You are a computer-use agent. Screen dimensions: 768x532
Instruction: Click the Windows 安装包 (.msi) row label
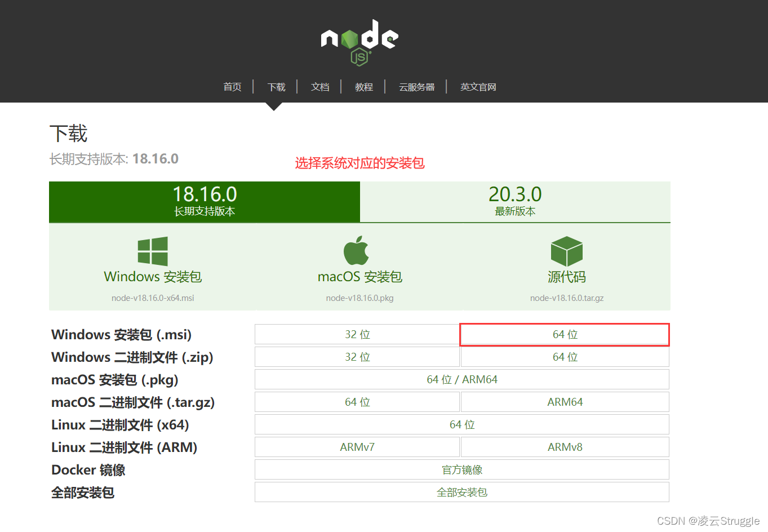point(121,335)
